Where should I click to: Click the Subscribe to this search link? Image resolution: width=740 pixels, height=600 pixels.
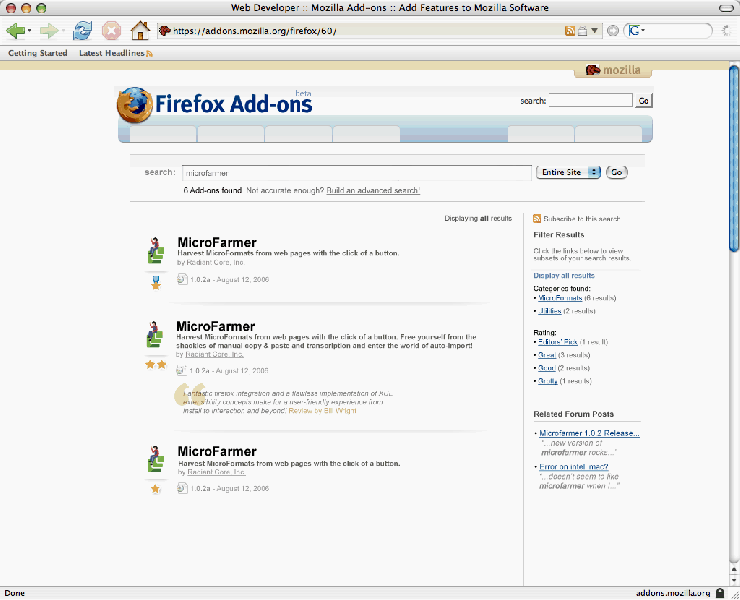(x=581, y=219)
